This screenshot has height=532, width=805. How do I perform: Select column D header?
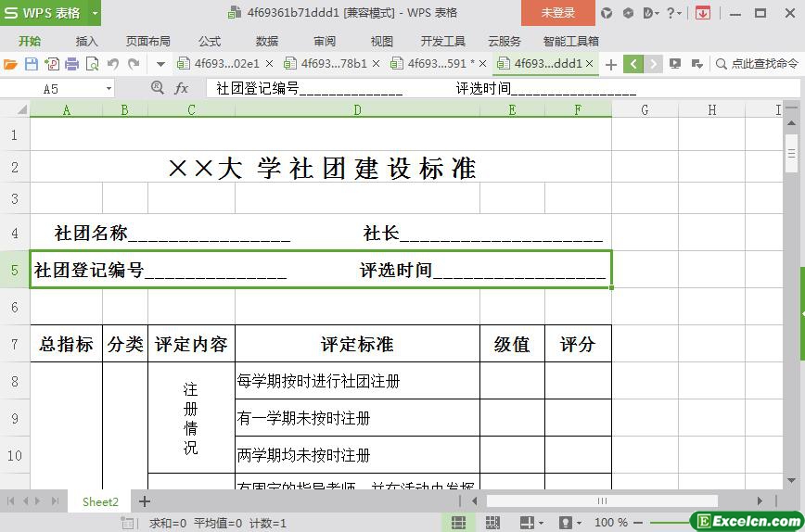coord(357,109)
